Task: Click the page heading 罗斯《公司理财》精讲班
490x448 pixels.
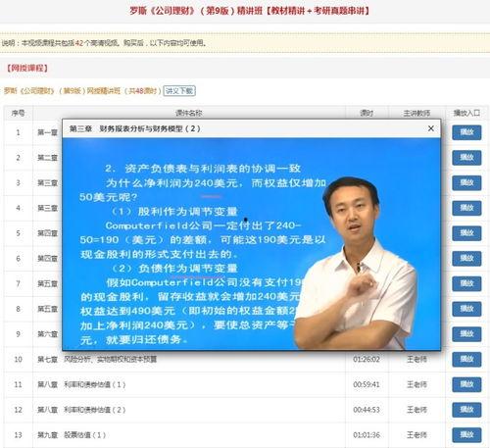Action: 250,11
